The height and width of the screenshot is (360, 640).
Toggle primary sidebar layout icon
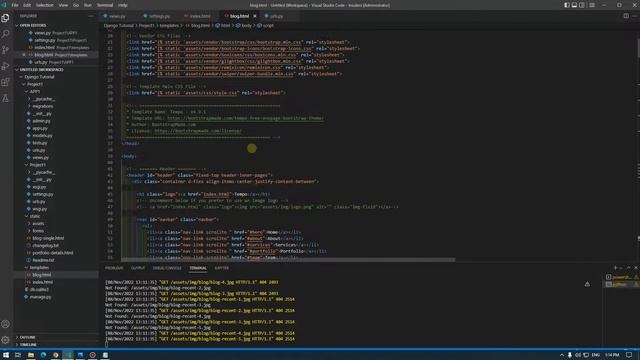[x=567, y=5]
